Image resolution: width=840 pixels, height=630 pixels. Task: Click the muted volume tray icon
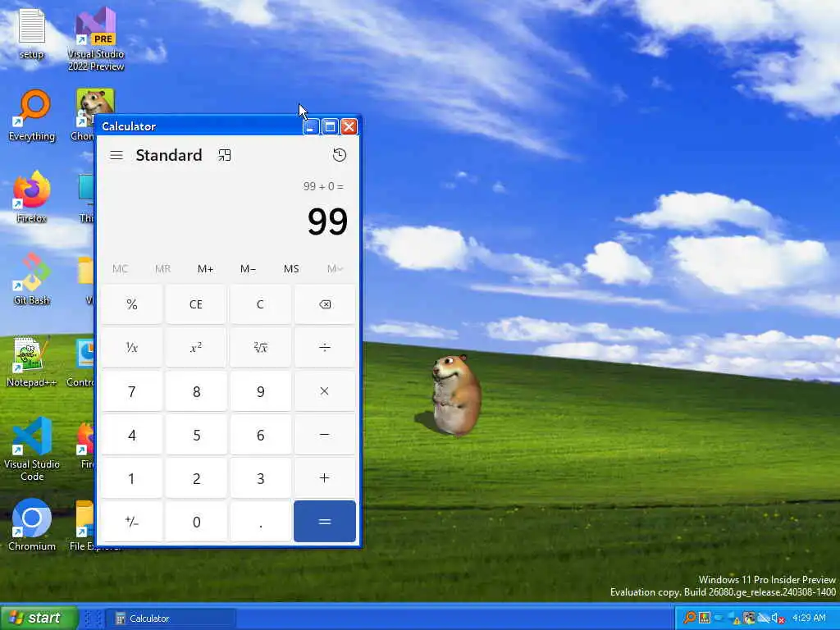tap(778, 619)
